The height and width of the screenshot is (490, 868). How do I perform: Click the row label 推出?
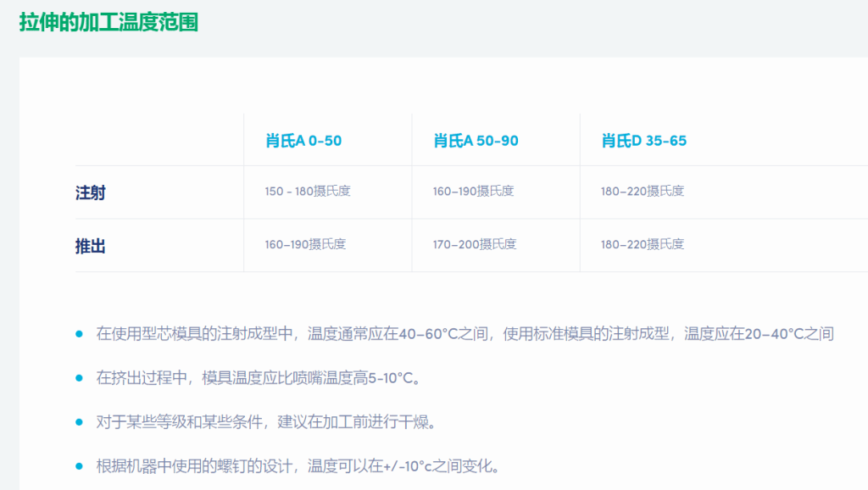click(x=90, y=246)
